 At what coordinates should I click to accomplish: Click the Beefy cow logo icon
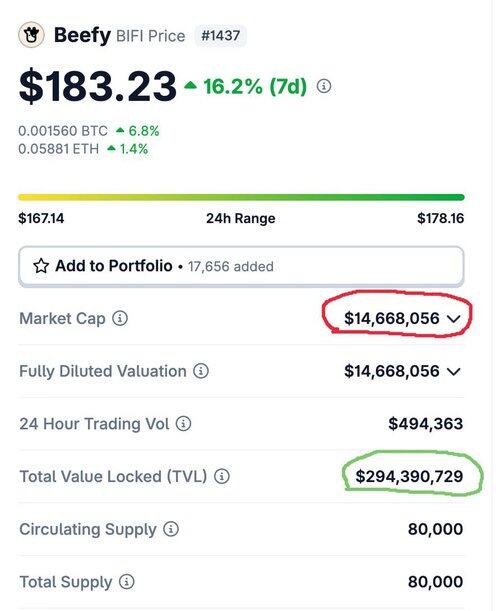point(31,35)
